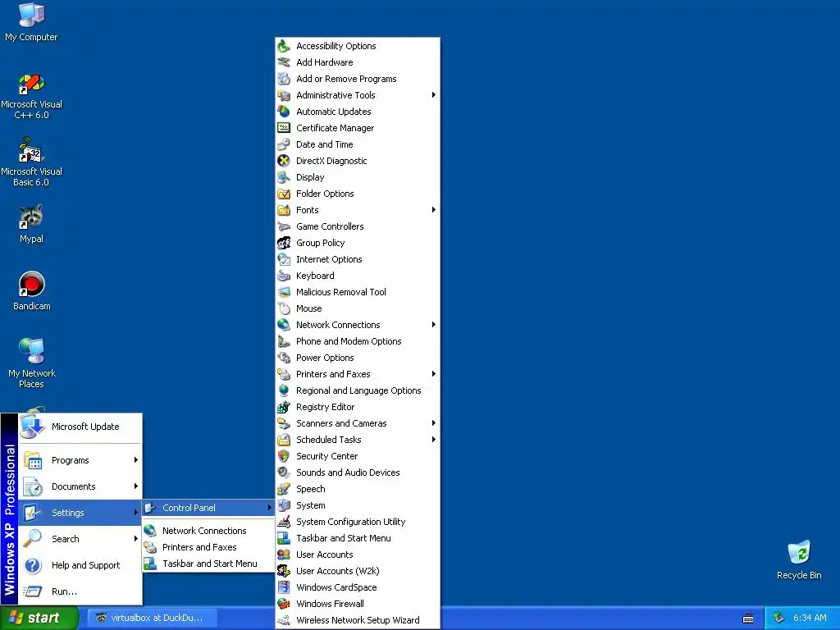Expand Printers and Faxes arrow in Control Panel list
The image size is (840, 630).
point(433,374)
